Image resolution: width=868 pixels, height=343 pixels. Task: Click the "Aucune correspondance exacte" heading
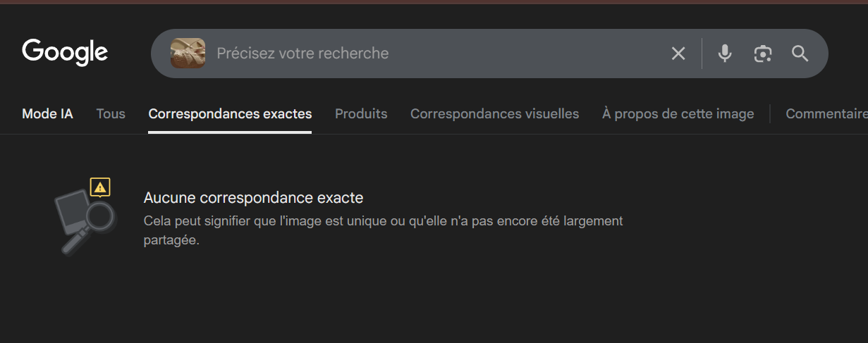253,198
